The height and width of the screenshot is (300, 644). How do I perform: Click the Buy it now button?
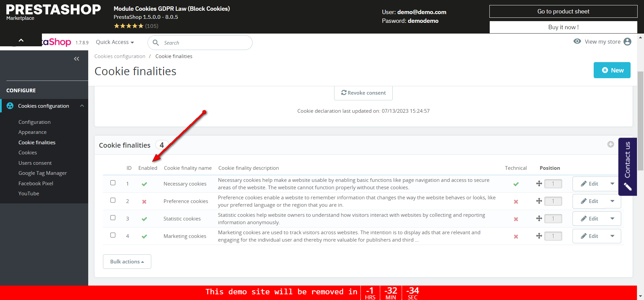pos(563,27)
